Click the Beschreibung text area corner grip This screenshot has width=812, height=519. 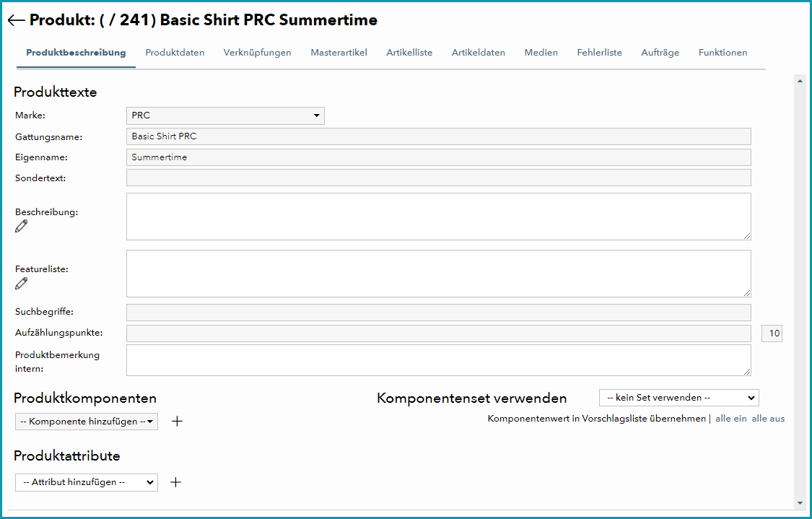[x=747, y=236]
